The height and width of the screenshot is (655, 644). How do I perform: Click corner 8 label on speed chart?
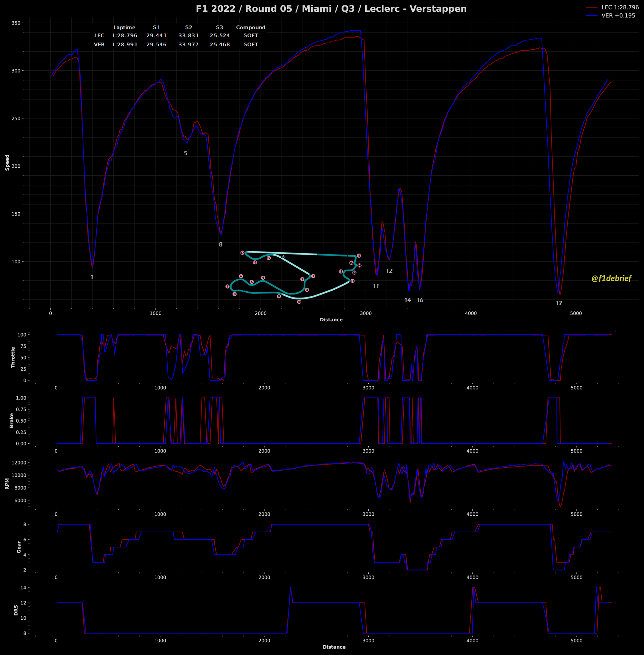click(x=220, y=244)
